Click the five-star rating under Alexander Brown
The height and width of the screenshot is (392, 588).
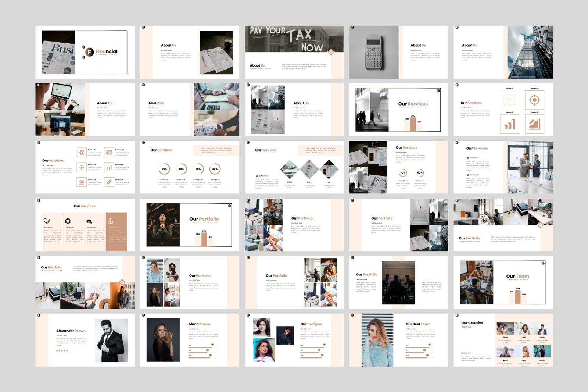point(62,350)
